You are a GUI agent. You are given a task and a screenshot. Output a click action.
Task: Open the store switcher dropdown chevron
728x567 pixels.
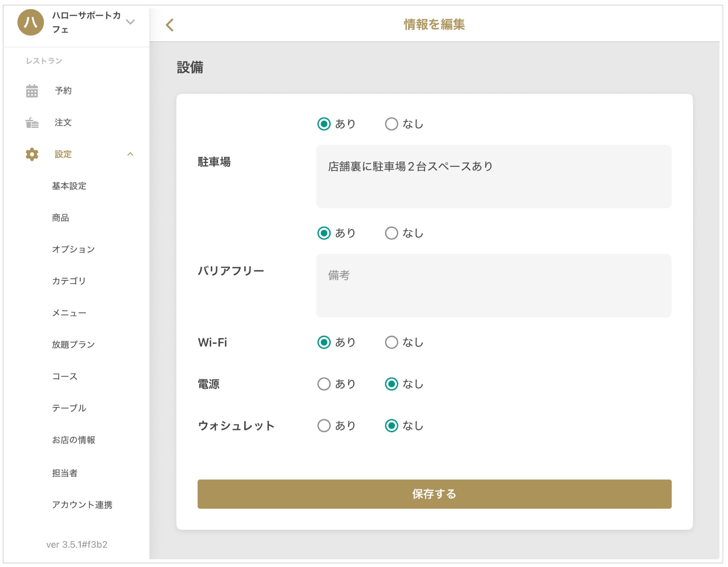(130, 22)
